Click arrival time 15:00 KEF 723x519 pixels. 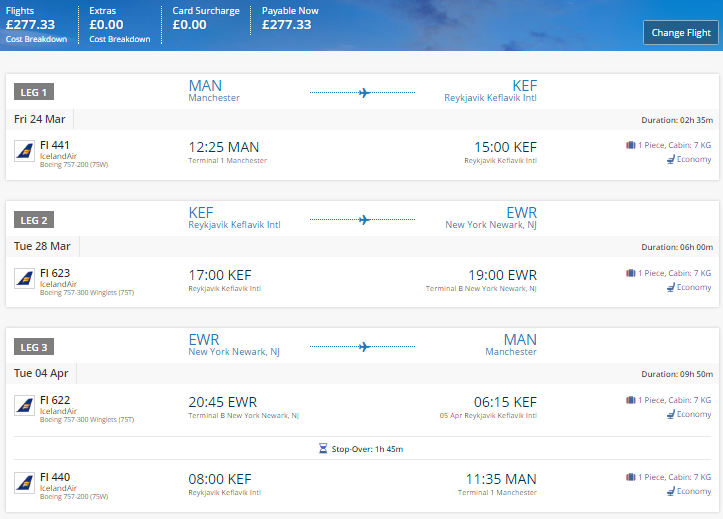pos(505,147)
